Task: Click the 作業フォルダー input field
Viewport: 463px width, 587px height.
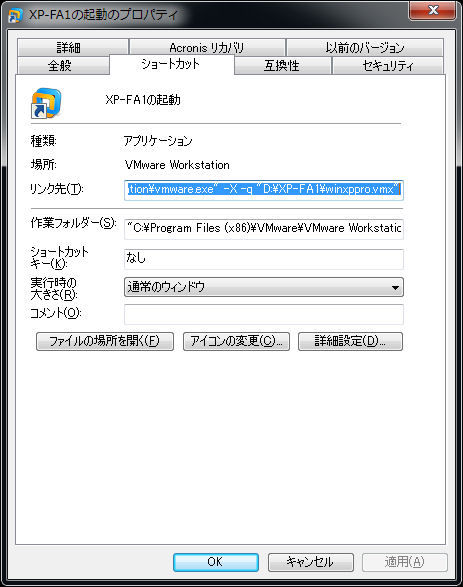Action: click(264, 229)
